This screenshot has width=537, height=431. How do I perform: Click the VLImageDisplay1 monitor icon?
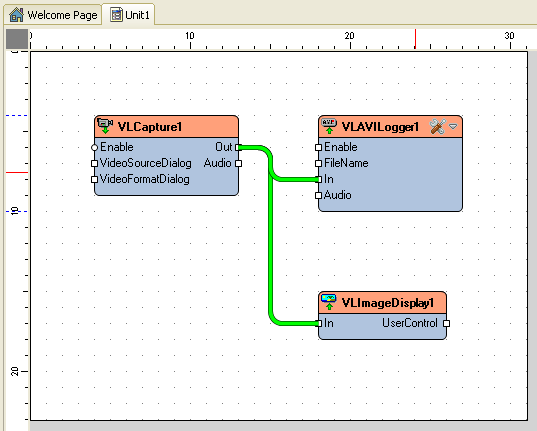coord(329,302)
